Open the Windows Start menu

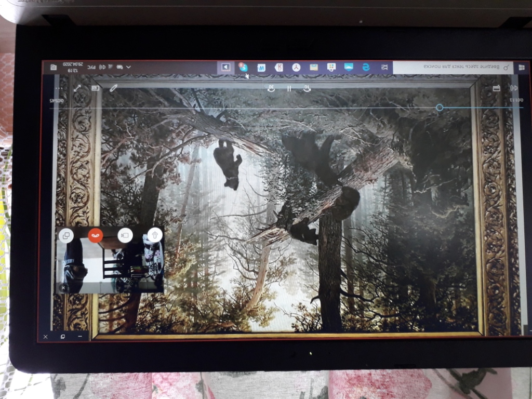click(521, 68)
